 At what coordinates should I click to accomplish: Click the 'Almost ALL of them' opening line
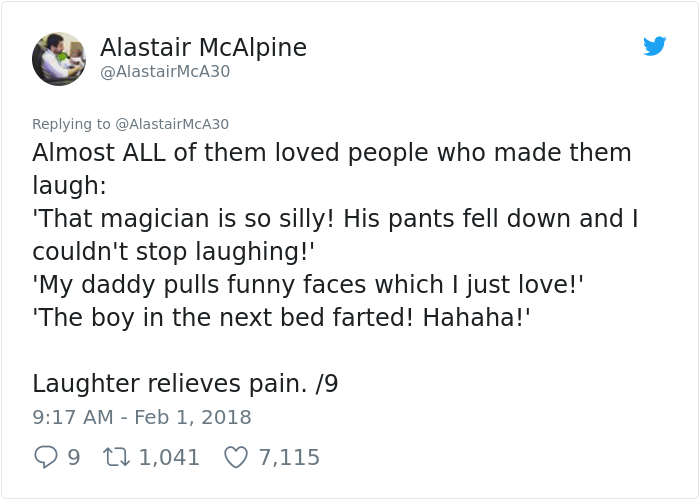(x=331, y=153)
